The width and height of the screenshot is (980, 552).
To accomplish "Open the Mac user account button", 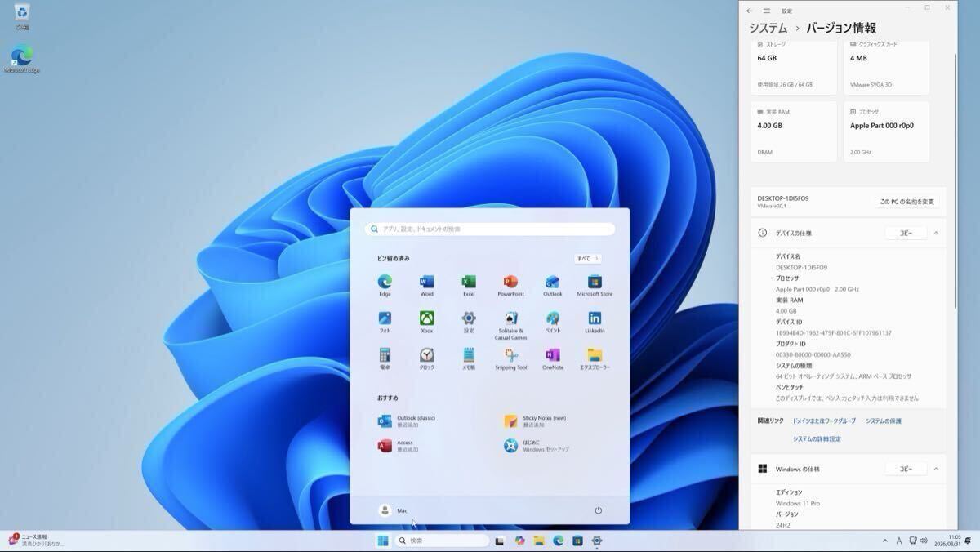I will point(394,510).
